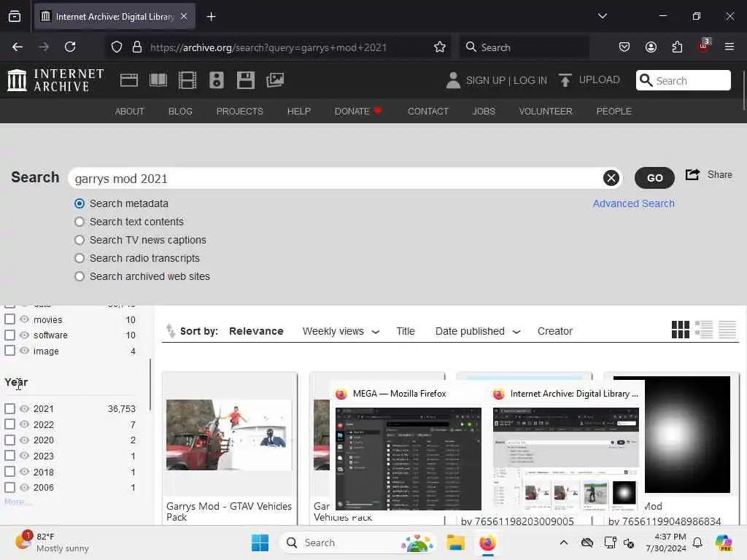Check the movies media type filter

(9, 319)
